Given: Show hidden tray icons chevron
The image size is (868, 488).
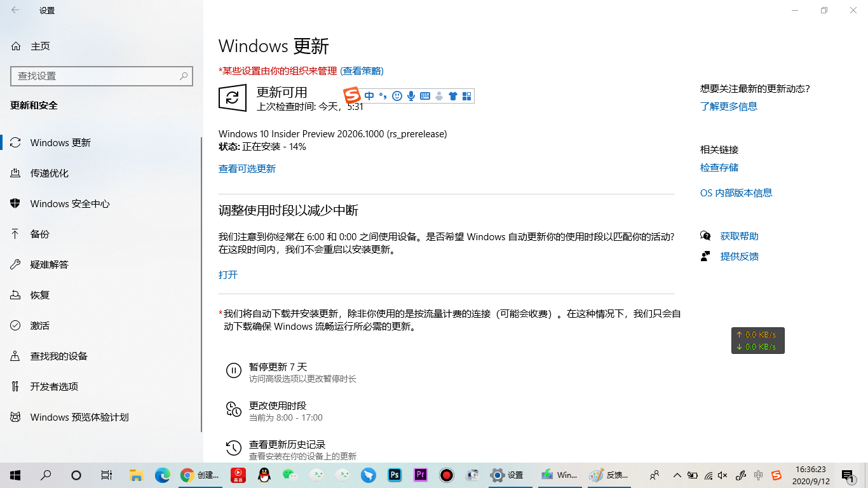Looking at the screenshot, I should tap(677, 475).
